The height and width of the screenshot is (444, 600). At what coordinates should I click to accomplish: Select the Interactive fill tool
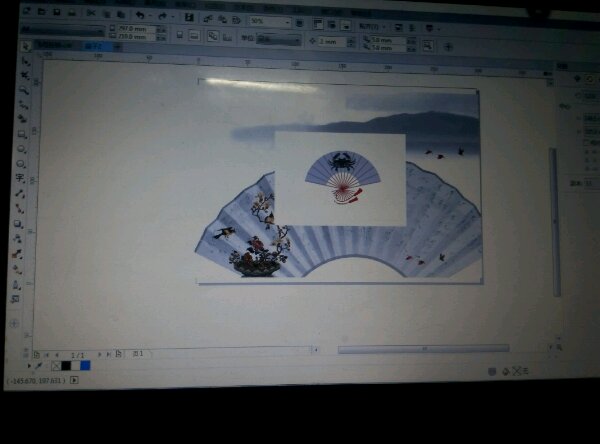coord(16,269)
